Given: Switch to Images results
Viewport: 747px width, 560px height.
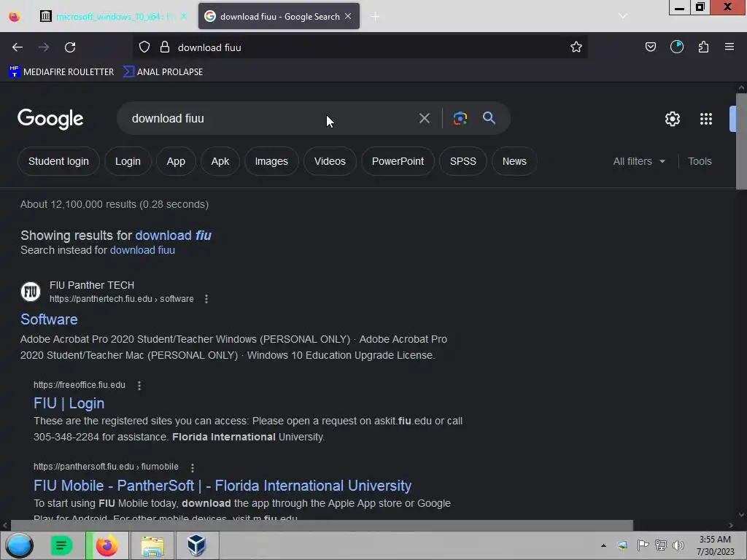Looking at the screenshot, I should point(271,161).
